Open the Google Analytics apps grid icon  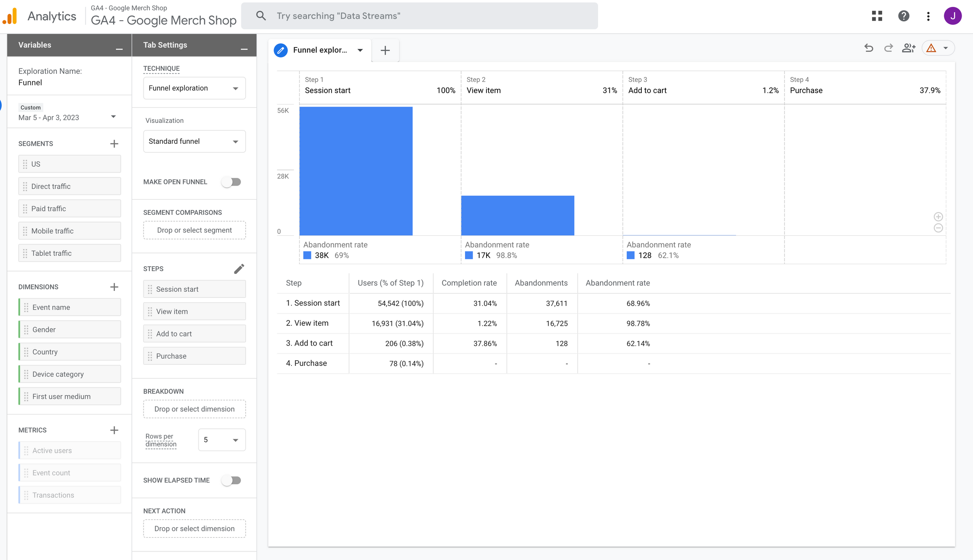(x=877, y=16)
